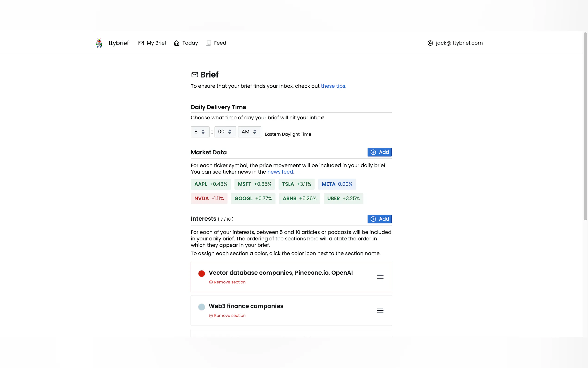
Task: Open the Today menu item
Action: coord(190,43)
